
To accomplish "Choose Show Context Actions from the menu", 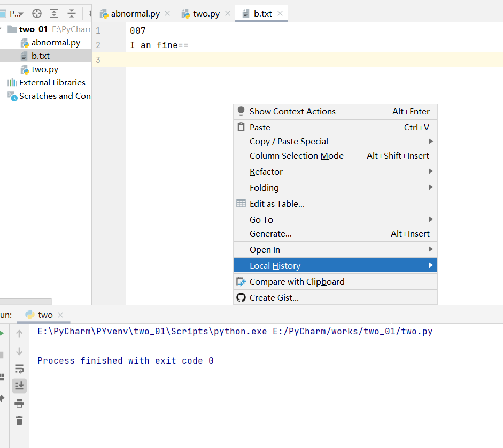I will click(x=335, y=112).
